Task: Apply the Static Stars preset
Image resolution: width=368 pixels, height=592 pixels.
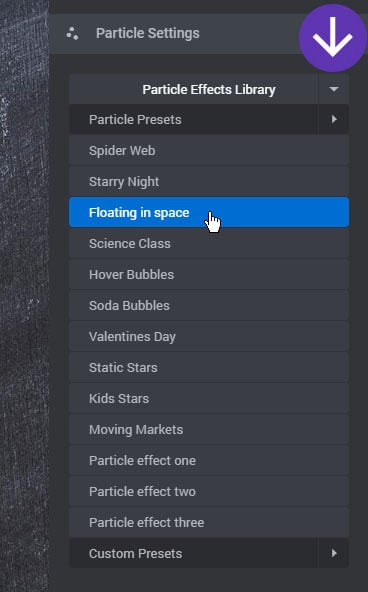Action: (209, 367)
